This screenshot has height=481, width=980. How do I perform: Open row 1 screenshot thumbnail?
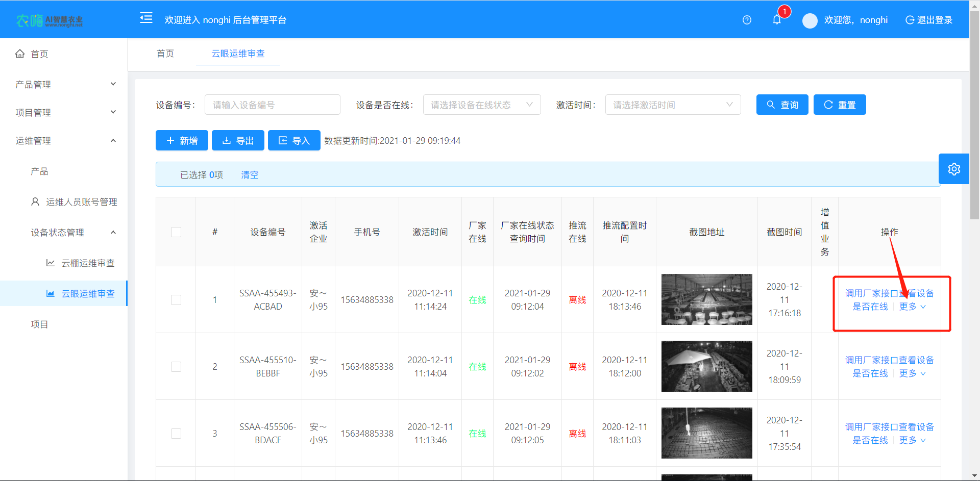(706, 299)
